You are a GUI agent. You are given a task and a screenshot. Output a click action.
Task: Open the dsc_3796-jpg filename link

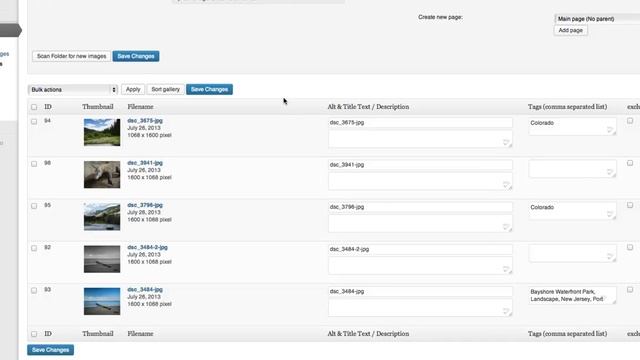[x=145, y=205]
